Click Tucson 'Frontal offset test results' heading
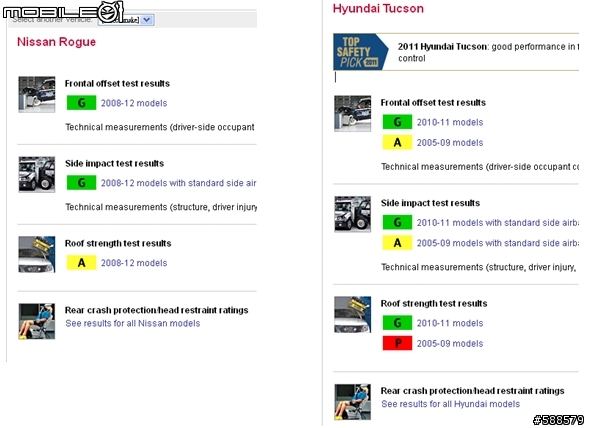 tap(433, 103)
